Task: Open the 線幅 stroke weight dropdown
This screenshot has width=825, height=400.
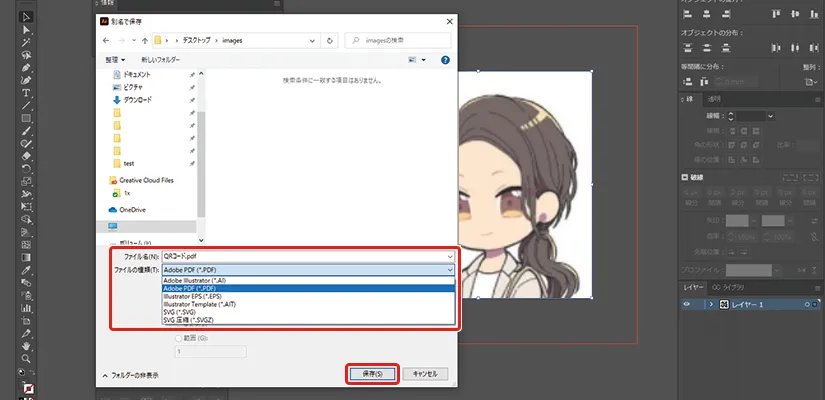Action: (x=770, y=116)
